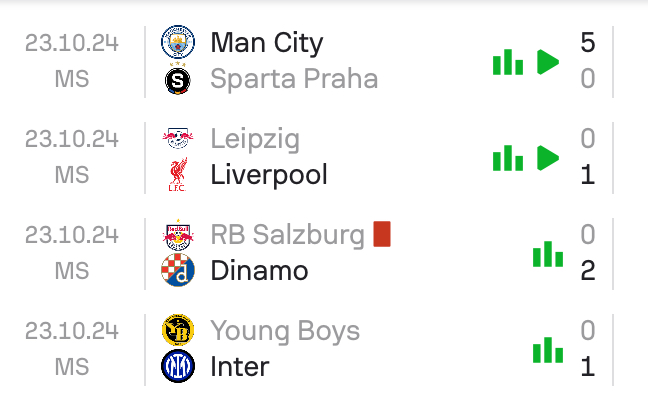The height and width of the screenshot is (398, 648).
Task: Play highlights of Leipzig vs Liverpool match
Action: click(x=548, y=158)
